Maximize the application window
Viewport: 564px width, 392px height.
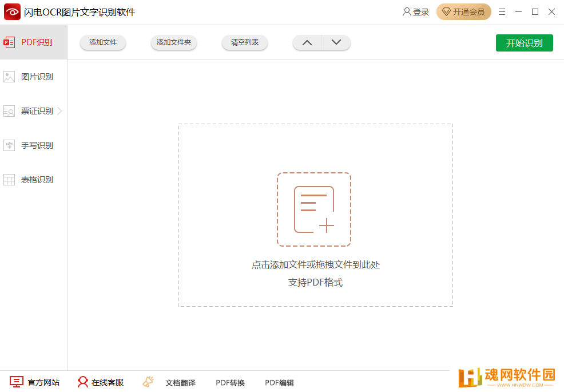coord(535,12)
